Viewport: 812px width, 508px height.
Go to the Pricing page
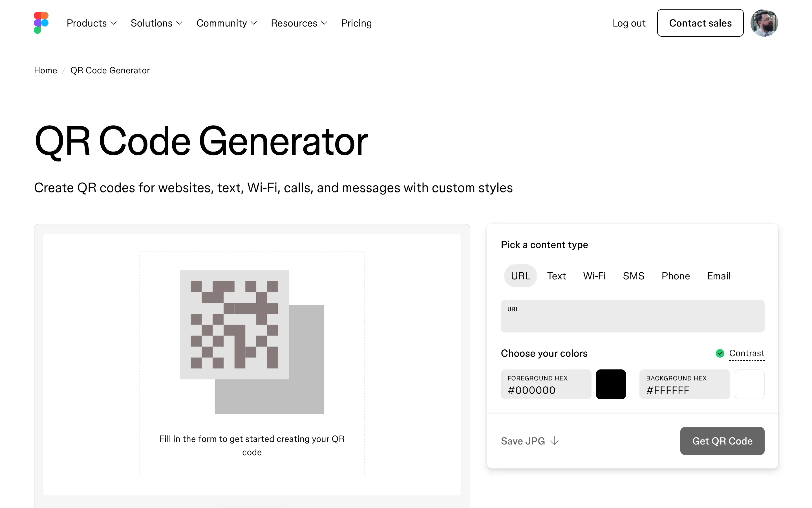point(356,23)
